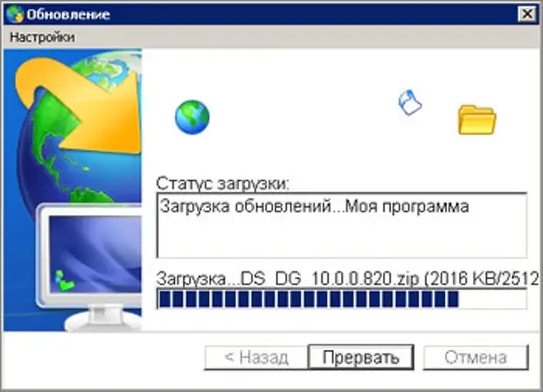This screenshot has height=392, width=543.
Task: Click the globe icon in the title bar
Action: [14, 13]
